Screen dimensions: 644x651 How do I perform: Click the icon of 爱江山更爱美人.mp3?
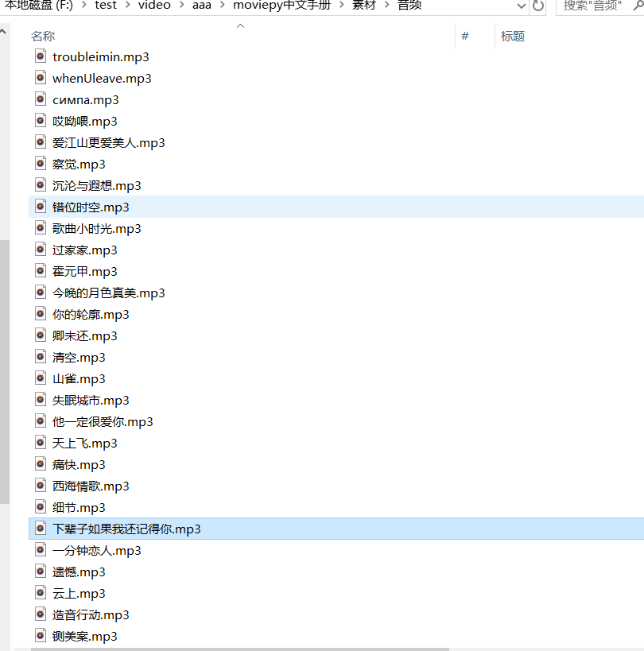click(x=41, y=142)
